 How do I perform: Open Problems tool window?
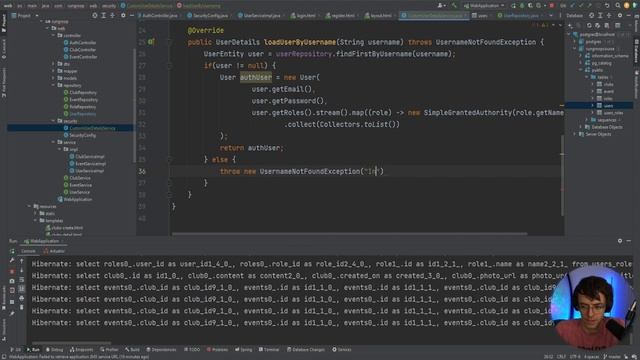[217, 350]
